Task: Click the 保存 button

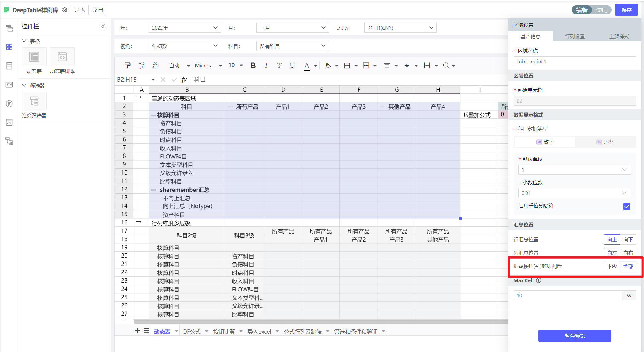Action: (626, 10)
